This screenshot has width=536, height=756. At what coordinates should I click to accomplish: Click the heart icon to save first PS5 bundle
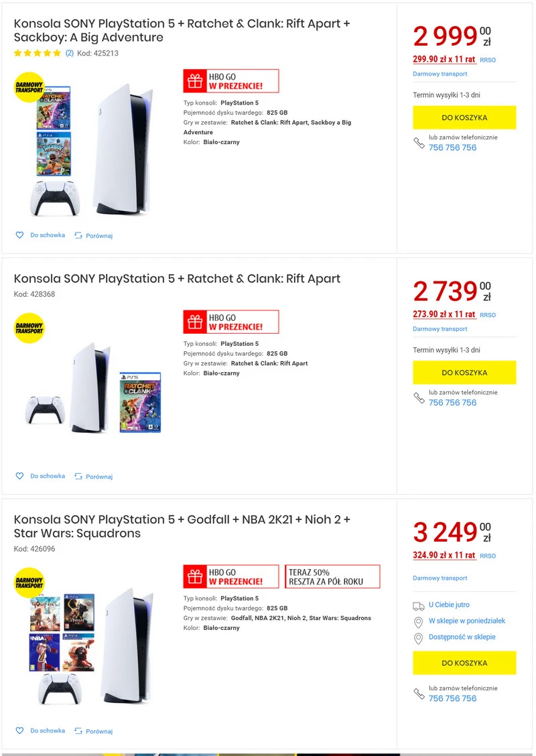(x=20, y=235)
